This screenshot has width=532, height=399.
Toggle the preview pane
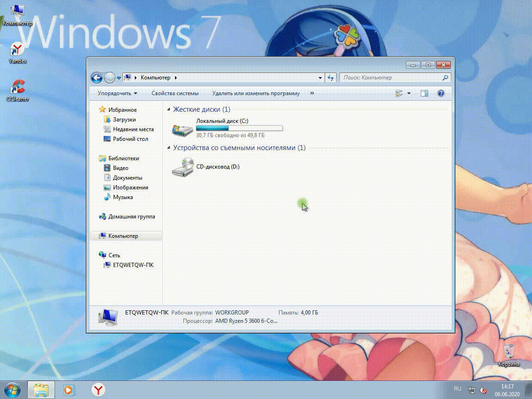(424, 93)
